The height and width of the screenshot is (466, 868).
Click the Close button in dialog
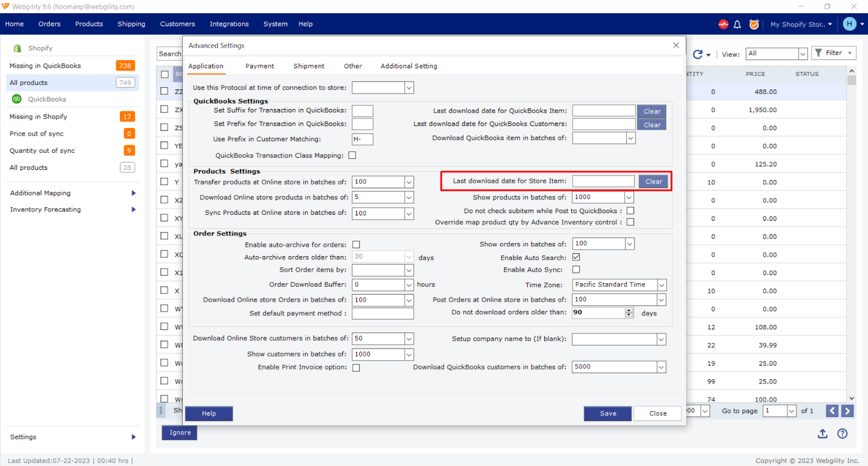pos(658,413)
